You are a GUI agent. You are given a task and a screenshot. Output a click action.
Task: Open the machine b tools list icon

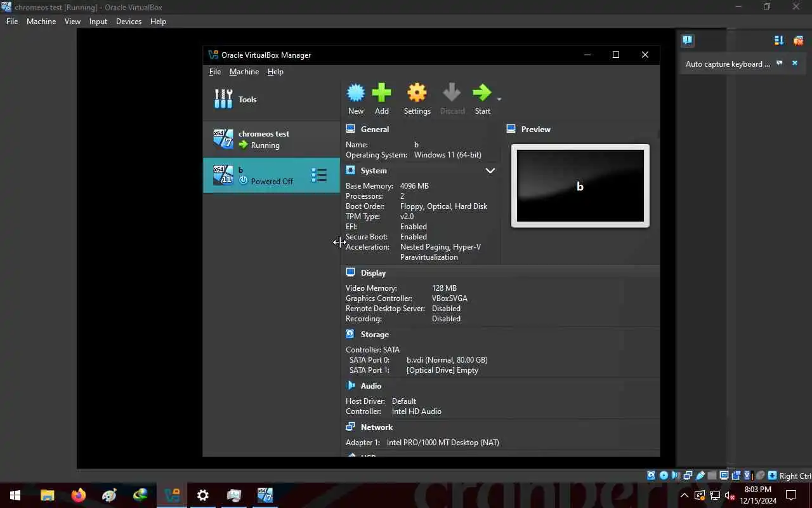[x=319, y=175]
